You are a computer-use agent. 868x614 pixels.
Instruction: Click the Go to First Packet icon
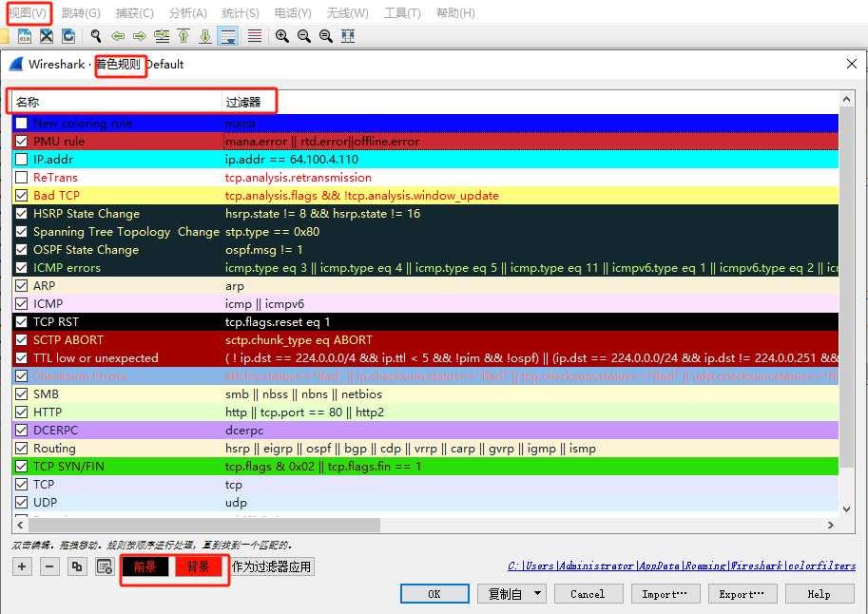click(183, 35)
